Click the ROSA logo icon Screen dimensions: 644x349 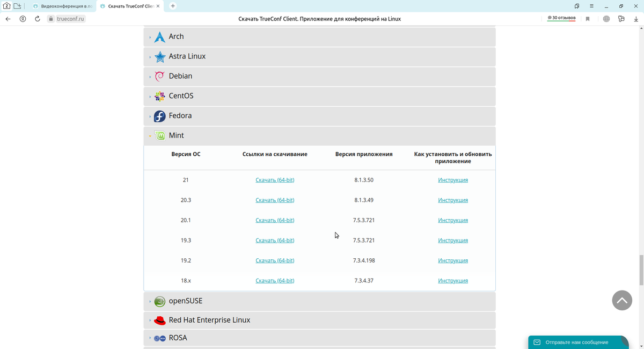(x=159, y=338)
